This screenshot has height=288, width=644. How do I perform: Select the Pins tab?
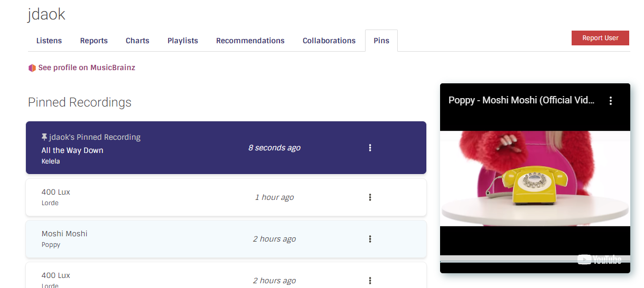coord(381,41)
